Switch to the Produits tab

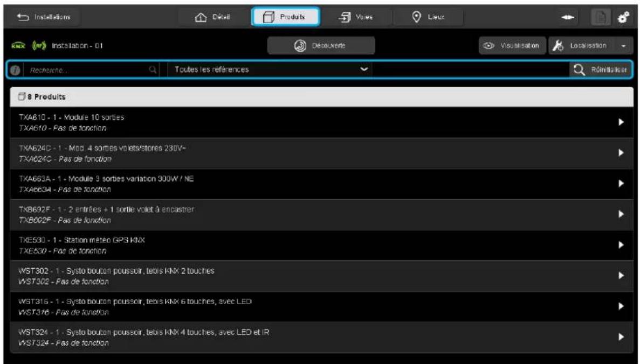click(x=285, y=17)
